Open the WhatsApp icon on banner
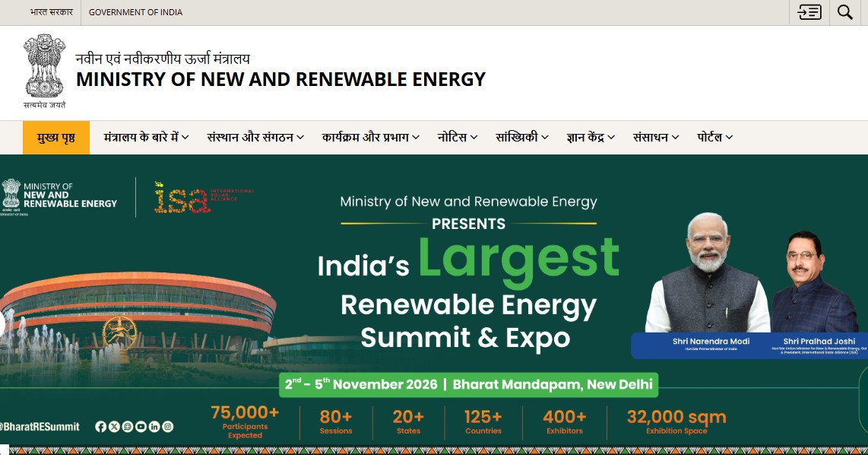The height and width of the screenshot is (455, 868). click(128, 426)
